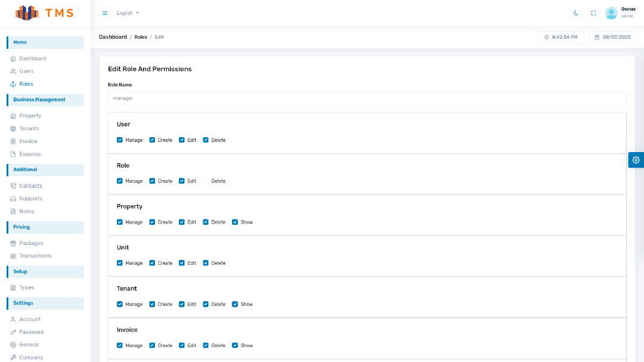This screenshot has height=362, width=644.
Task: Enable the Role Delete checkbox
Action: (206, 181)
